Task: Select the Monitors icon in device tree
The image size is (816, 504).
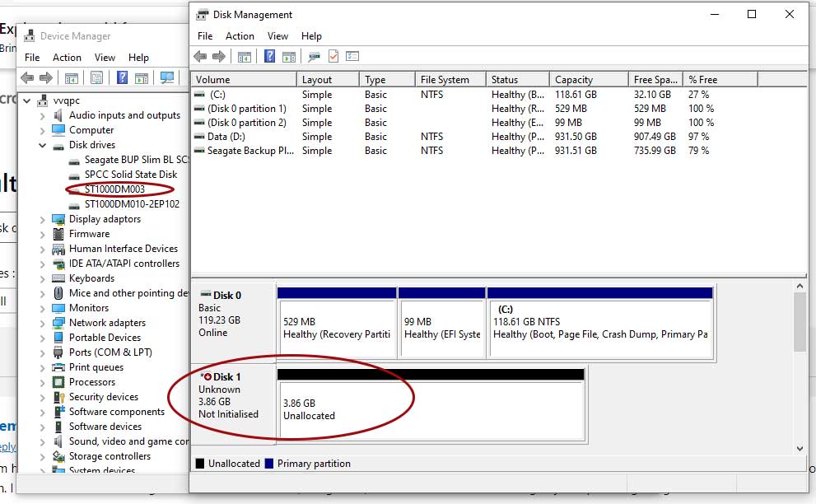Action: [x=58, y=308]
